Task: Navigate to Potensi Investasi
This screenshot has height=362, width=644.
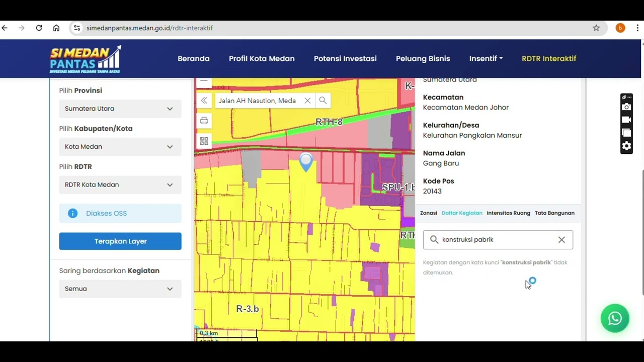Action: pos(345,59)
